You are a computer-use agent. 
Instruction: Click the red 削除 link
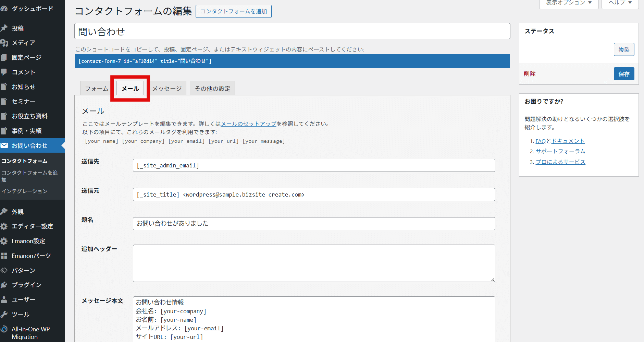[x=530, y=74]
